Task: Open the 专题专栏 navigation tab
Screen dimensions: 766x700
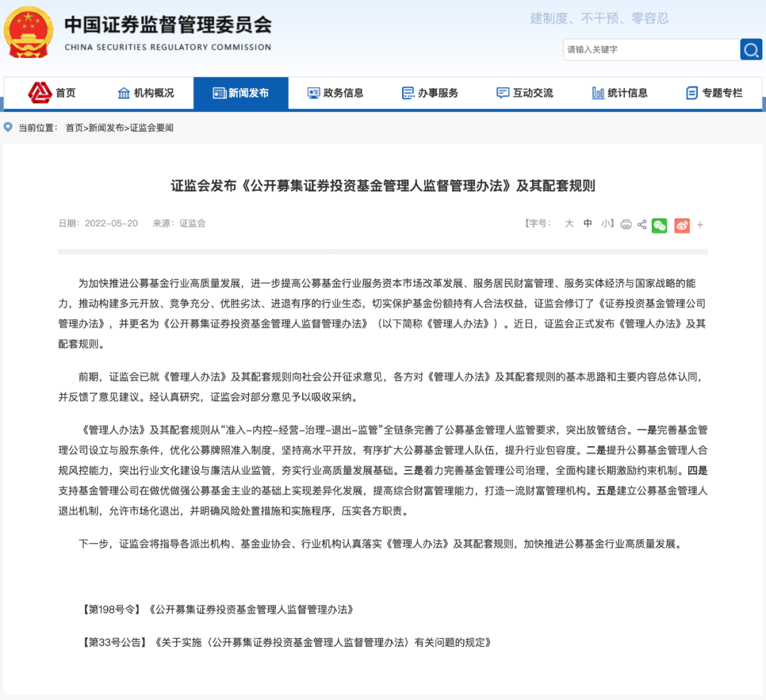Action: click(714, 93)
